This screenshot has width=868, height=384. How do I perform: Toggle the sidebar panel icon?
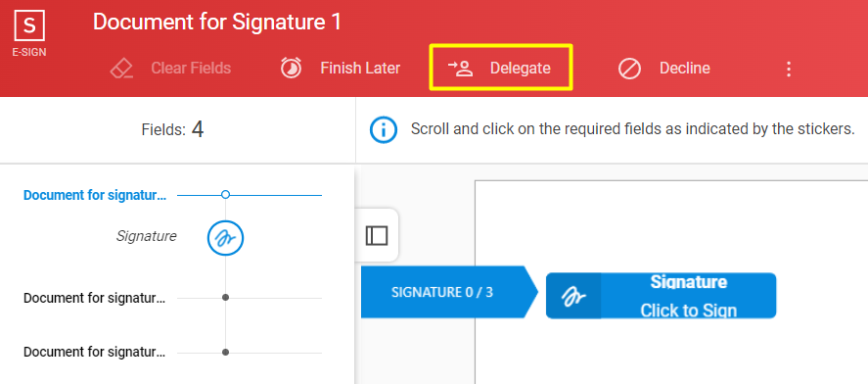(x=377, y=235)
